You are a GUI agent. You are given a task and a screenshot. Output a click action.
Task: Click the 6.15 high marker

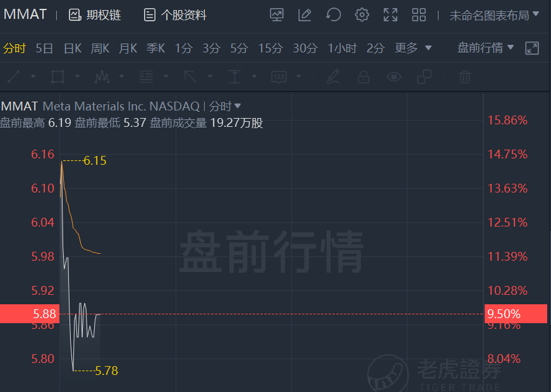click(x=95, y=161)
